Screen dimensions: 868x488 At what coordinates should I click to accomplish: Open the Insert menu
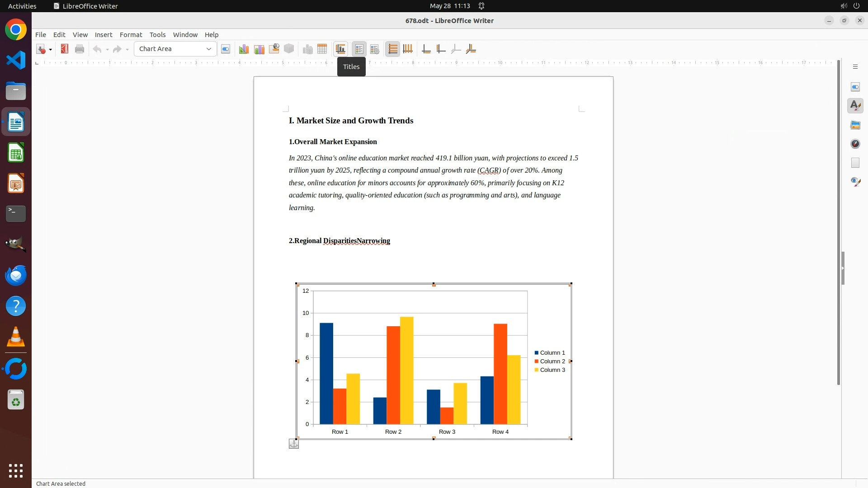point(103,34)
